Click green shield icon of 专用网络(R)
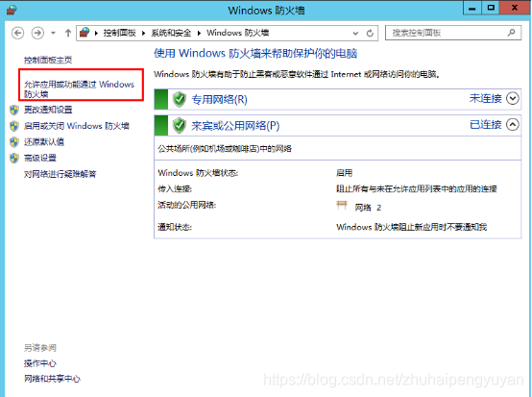The height and width of the screenshot is (397, 532). (x=179, y=99)
